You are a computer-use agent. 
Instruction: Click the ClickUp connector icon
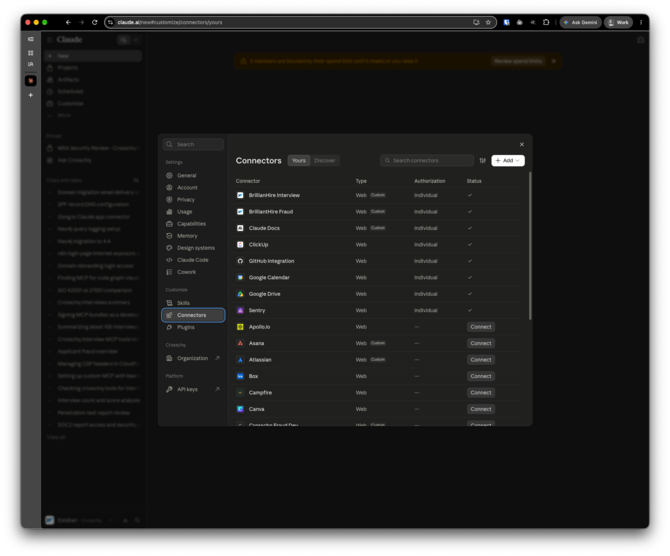point(240,244)
